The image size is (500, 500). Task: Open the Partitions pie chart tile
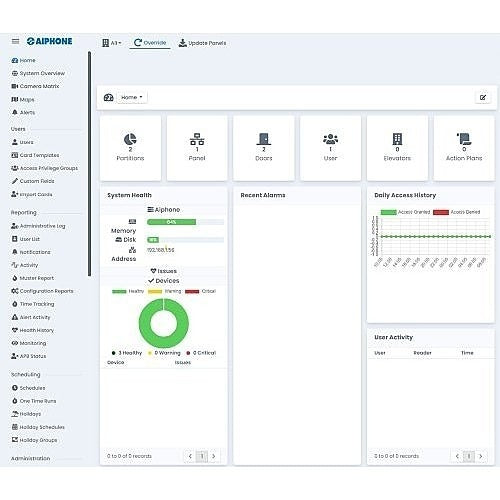tap(130, 148)
